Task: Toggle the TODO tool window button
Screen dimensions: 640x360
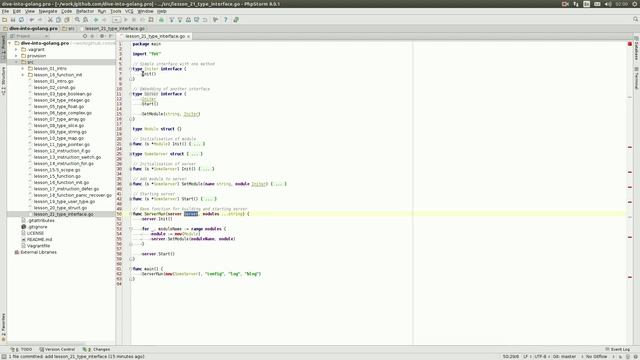Action: (x=21, y=349)
